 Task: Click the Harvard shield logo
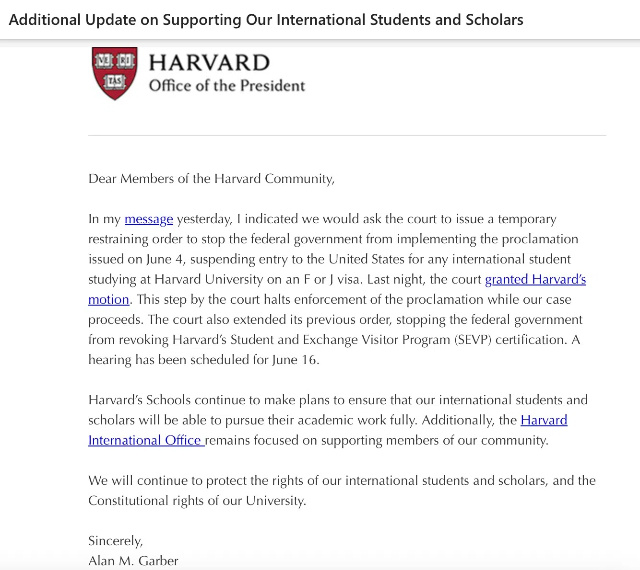point(114,73)
